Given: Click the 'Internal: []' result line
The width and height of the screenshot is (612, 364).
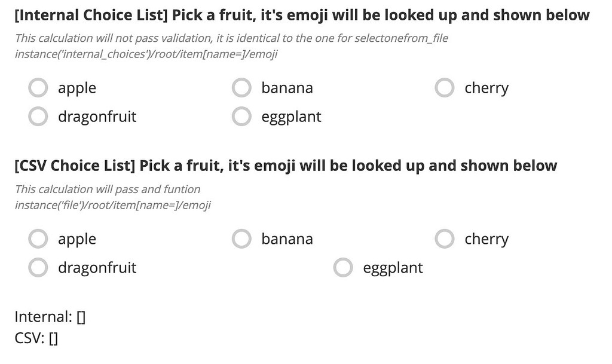Looking at the screenshot, I should [50, 317].
